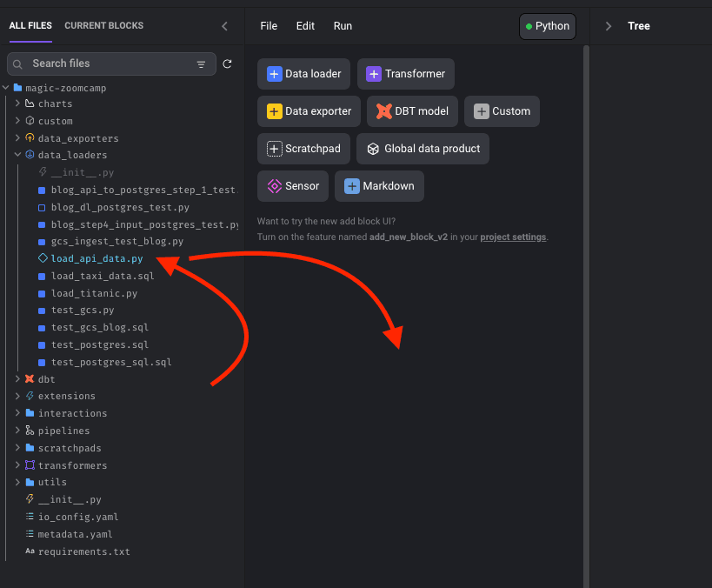This screenshot has height=588, width=712.
Task: Open io_config.yaml file
Action: click(78, 517)
